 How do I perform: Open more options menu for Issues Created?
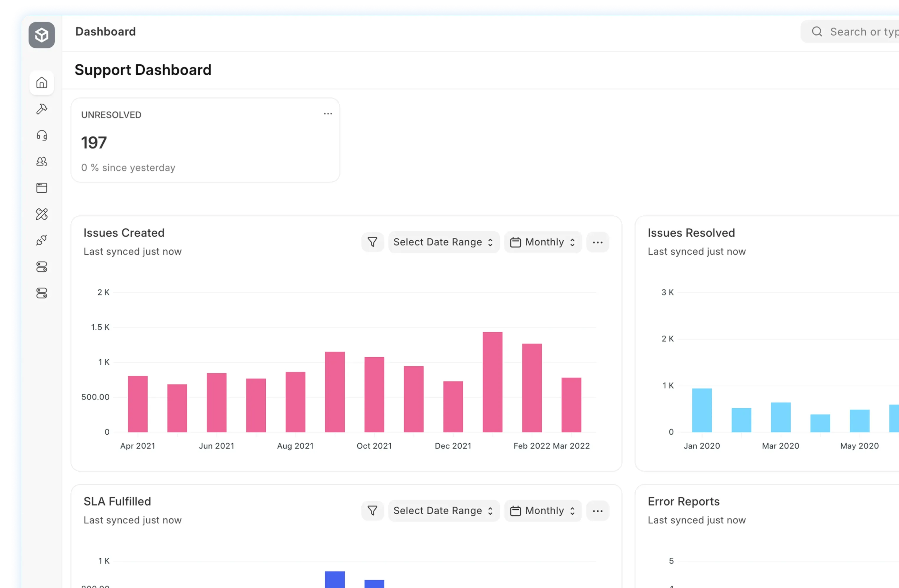pyautogui.click(x=598, y=242)
